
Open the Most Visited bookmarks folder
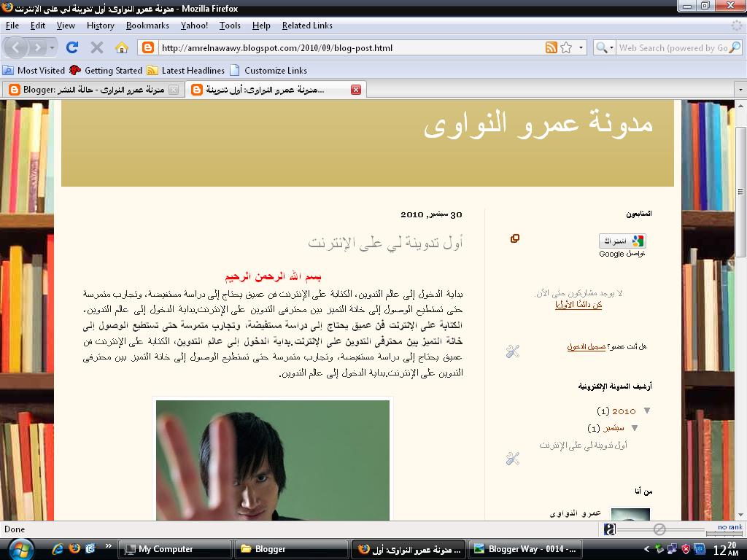pos(34,71)
